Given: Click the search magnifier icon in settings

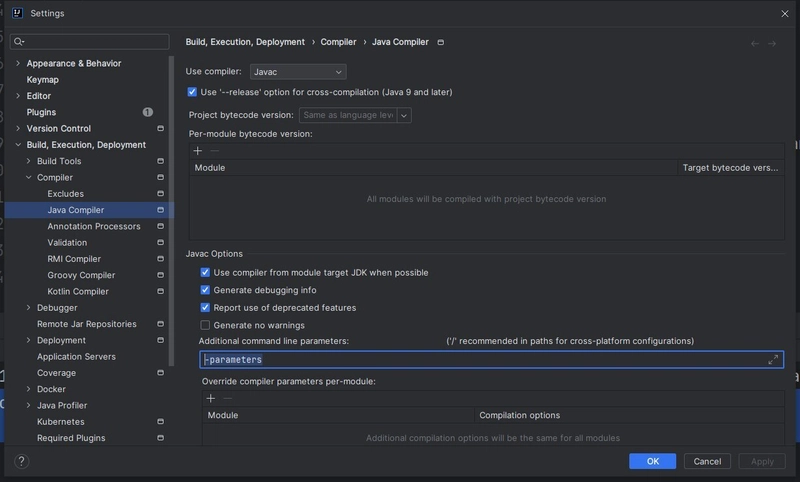Looking at the screenshot, I should pyautogui.click(x=19, y=41).
